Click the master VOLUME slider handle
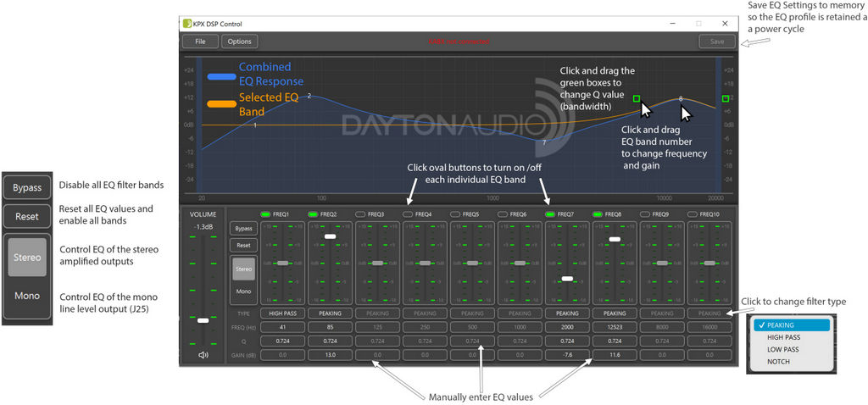868x405 pixels. pyautogui.click(x=203, y=320)
